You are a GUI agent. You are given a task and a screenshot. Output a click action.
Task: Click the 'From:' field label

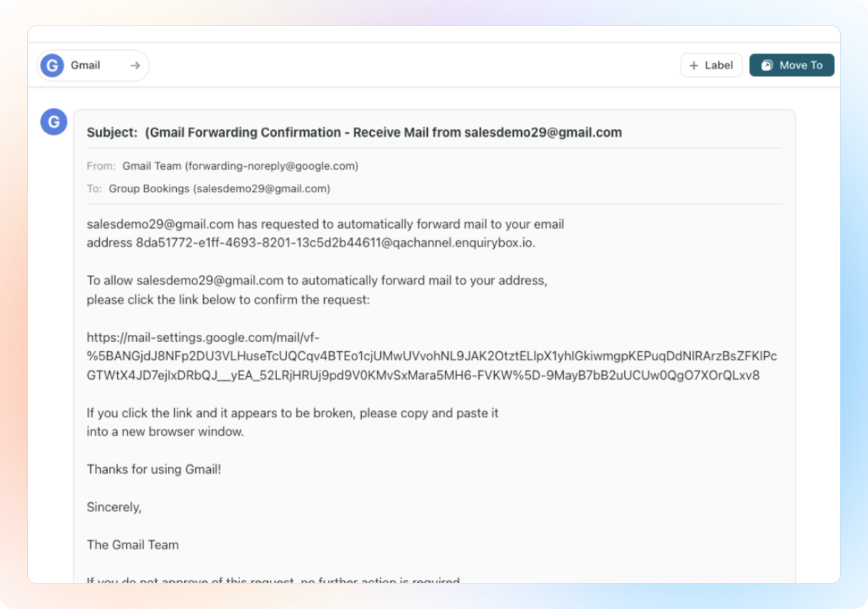point(101,166)
